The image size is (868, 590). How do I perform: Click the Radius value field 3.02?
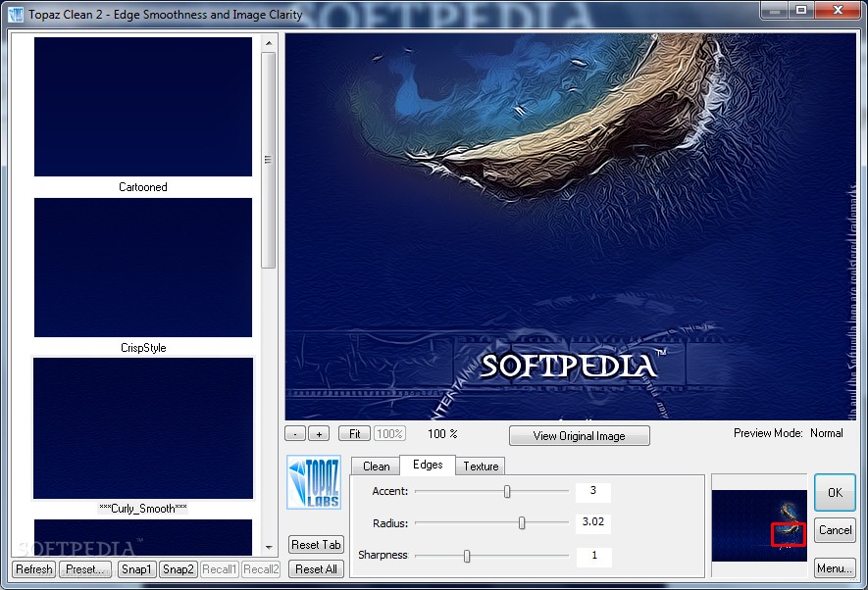tap(592, 522)
